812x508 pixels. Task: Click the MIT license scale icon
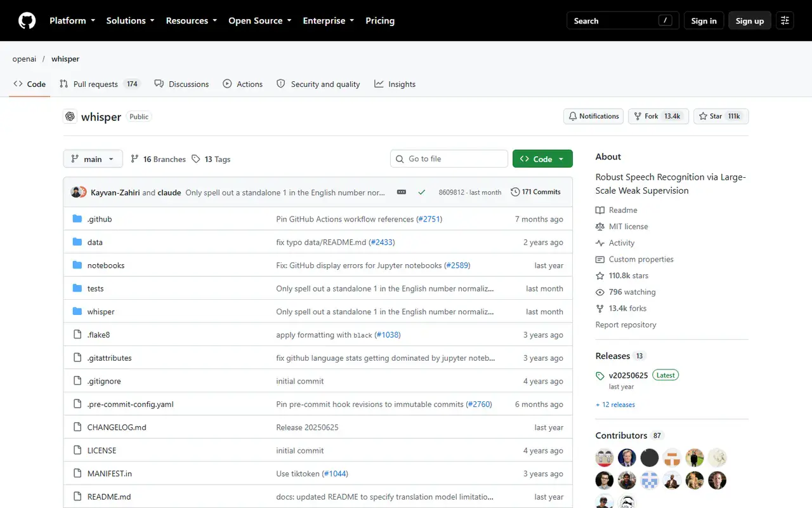click(600, 227)
